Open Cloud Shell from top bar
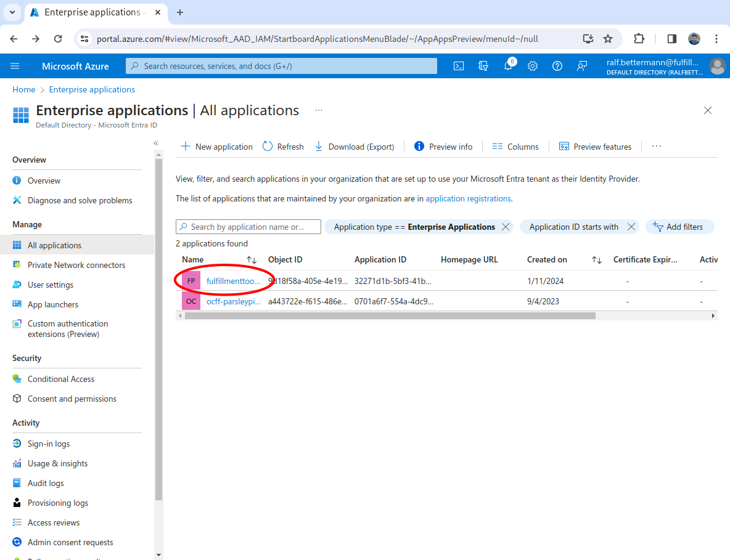The width and height of the screenshot is (730, 560). 459,66
